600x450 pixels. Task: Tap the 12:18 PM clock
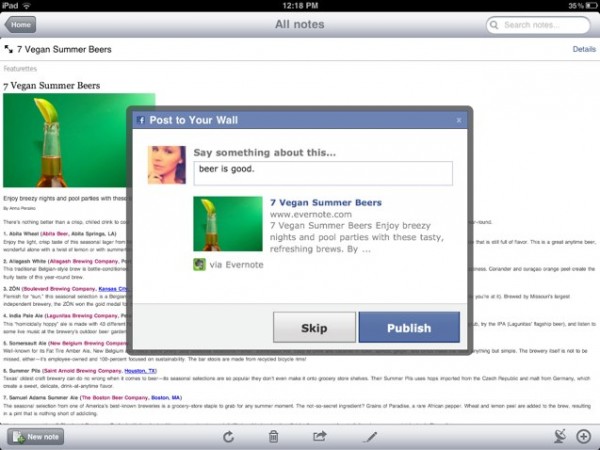pos(300,5)
